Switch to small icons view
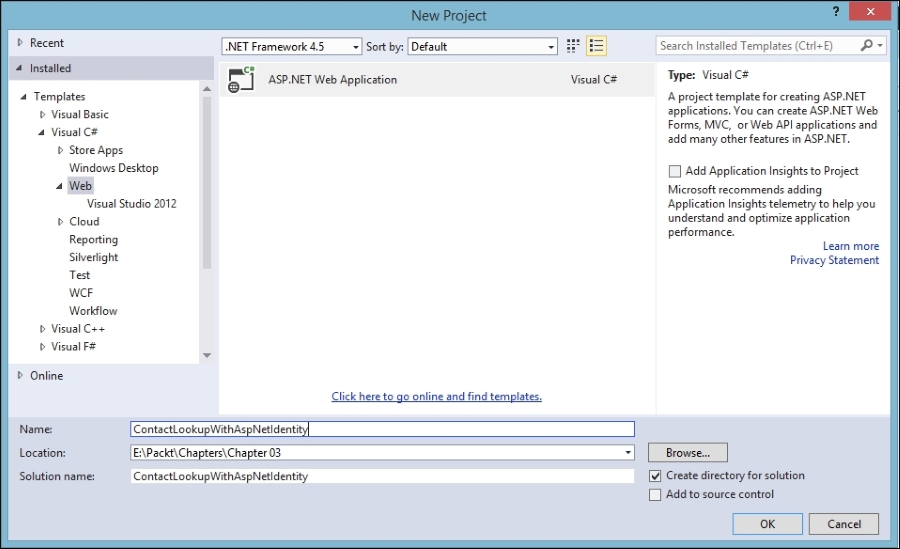 tap(574, 46)
